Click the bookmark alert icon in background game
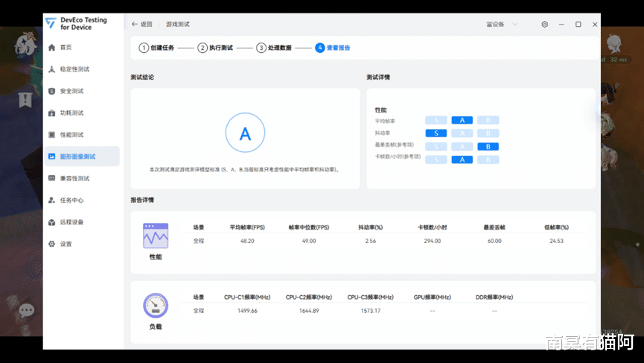The height and width of the screenshot is (363, 644). click(25, 99)
